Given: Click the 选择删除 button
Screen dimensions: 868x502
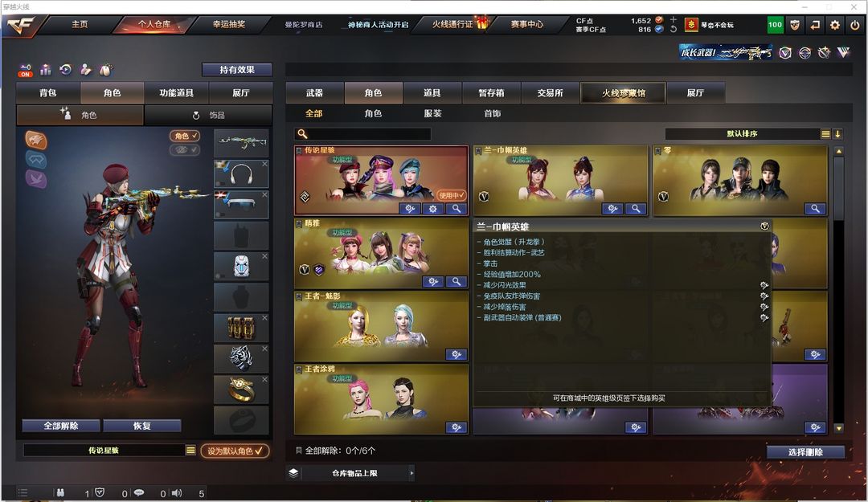Looking at the screenshot, I should (x=805, y=452).
